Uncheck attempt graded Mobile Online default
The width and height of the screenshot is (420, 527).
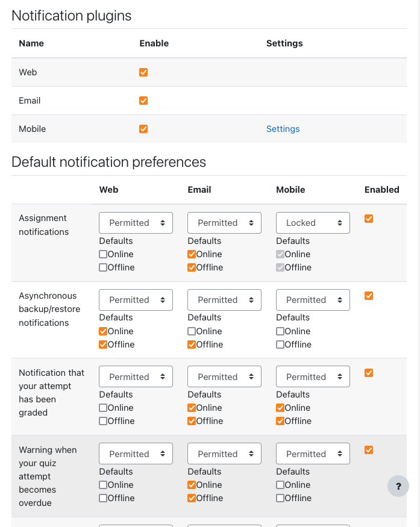280,408
